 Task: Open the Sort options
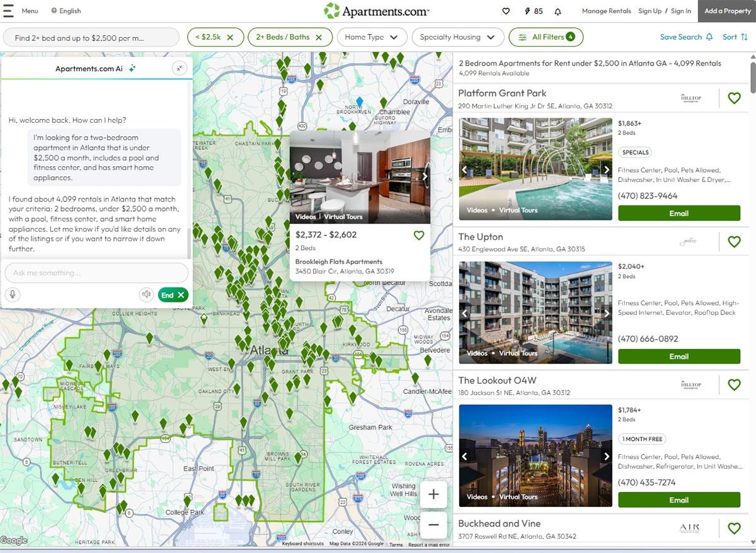pos(735,37)
